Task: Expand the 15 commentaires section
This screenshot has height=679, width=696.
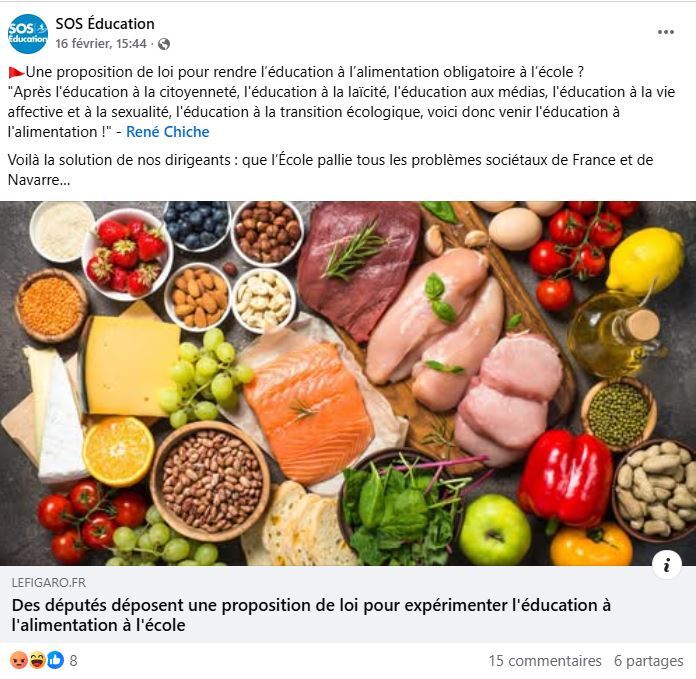Action: click(x=545, y=661)
